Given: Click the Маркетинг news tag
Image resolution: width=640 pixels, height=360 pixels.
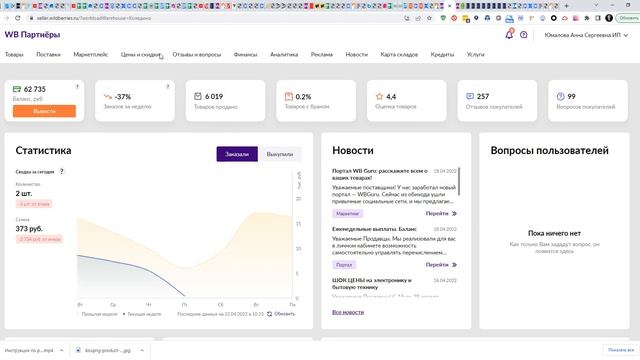Looking at the screenshot, I should point(347,213).
